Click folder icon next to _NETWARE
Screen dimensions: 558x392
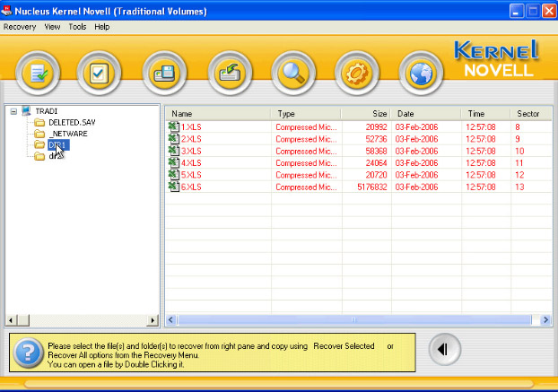(x=39, y=135)
